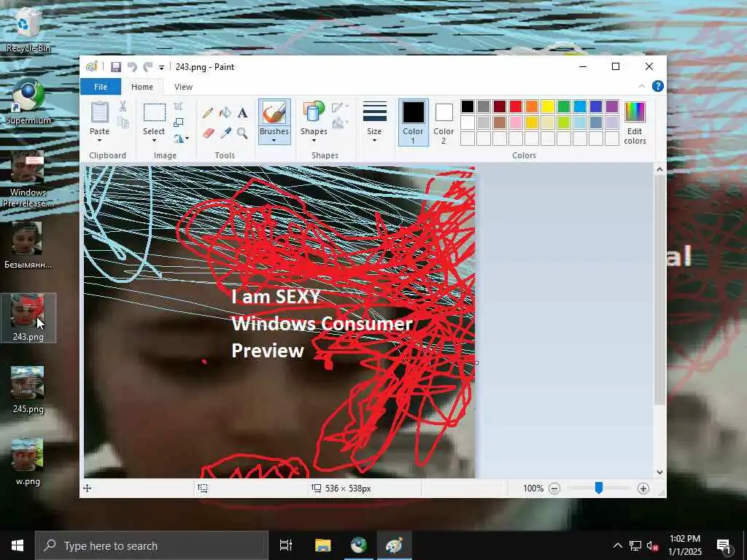
Task: Pick the black color swatch
Action: point(468,106)
